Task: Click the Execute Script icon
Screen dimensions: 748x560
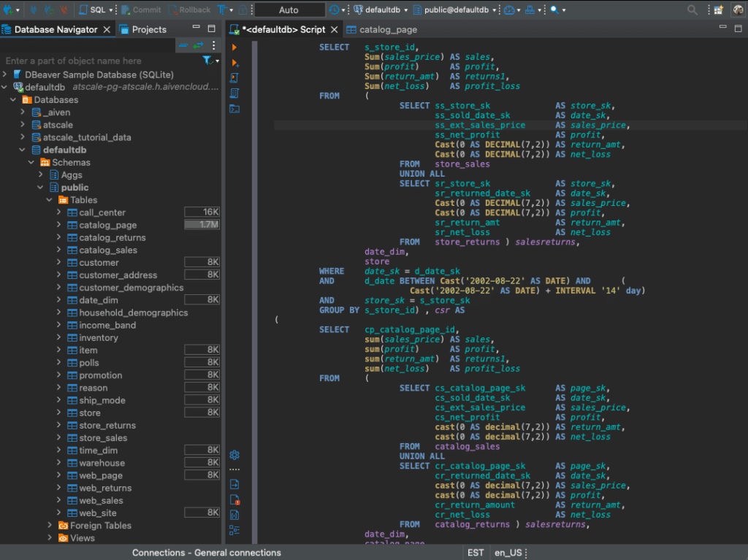Action: coord(234,77)
